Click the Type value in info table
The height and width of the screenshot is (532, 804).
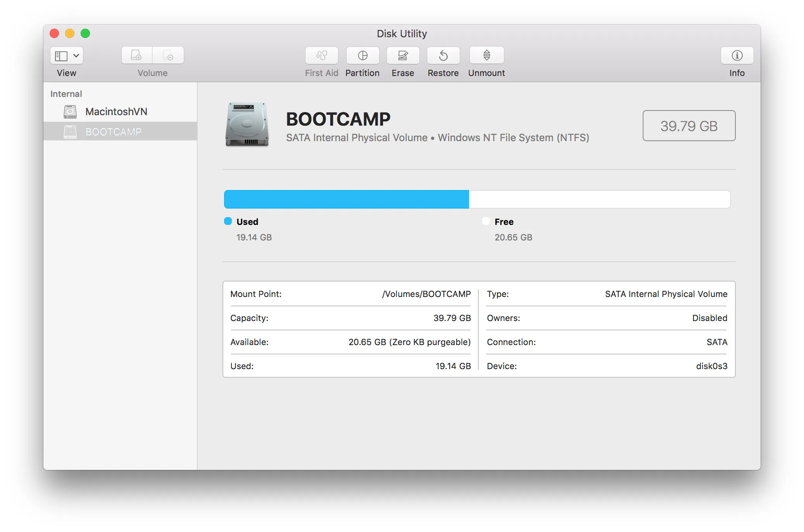click(x=666, y=294)
